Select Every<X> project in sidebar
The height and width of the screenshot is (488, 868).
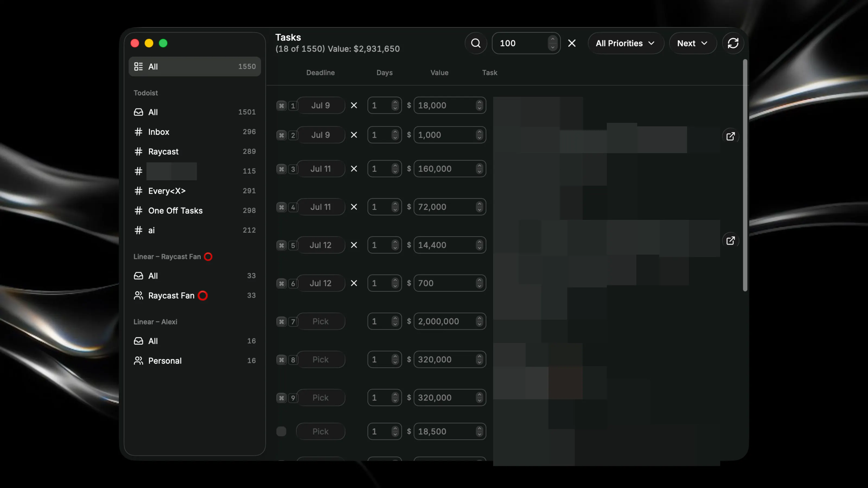click(195, 191)
